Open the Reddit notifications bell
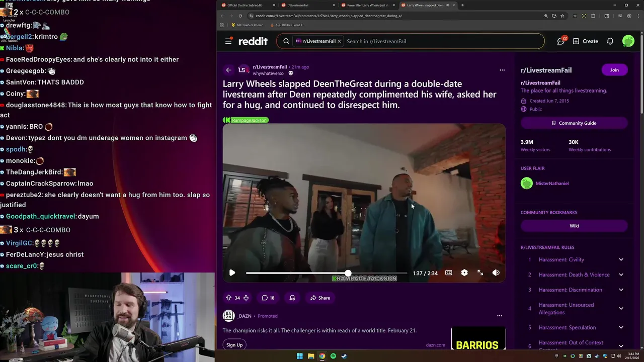Viewport: 644px width, 362px height. pos(610,41)
